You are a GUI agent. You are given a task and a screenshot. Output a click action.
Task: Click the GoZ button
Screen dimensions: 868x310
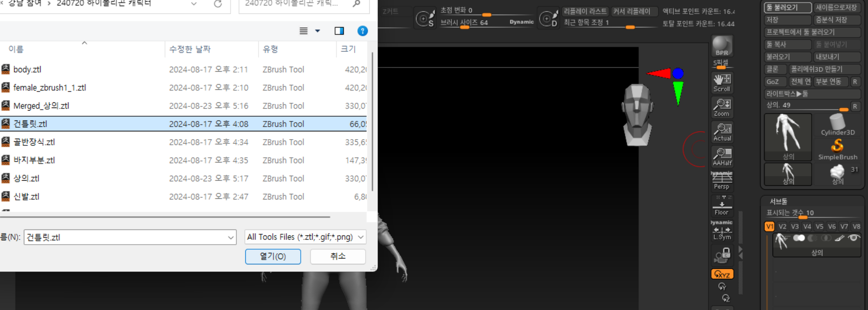click(775, 82)
